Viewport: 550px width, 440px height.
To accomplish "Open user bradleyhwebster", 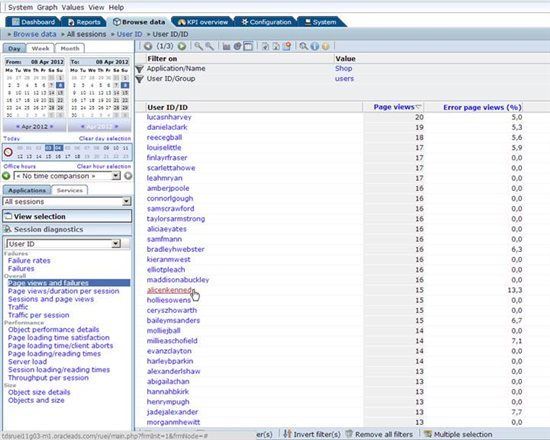I will (175, 249).
